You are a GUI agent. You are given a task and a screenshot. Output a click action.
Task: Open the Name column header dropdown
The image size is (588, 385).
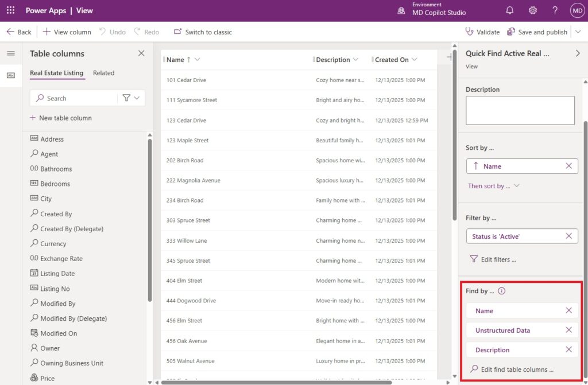[198, 60]
